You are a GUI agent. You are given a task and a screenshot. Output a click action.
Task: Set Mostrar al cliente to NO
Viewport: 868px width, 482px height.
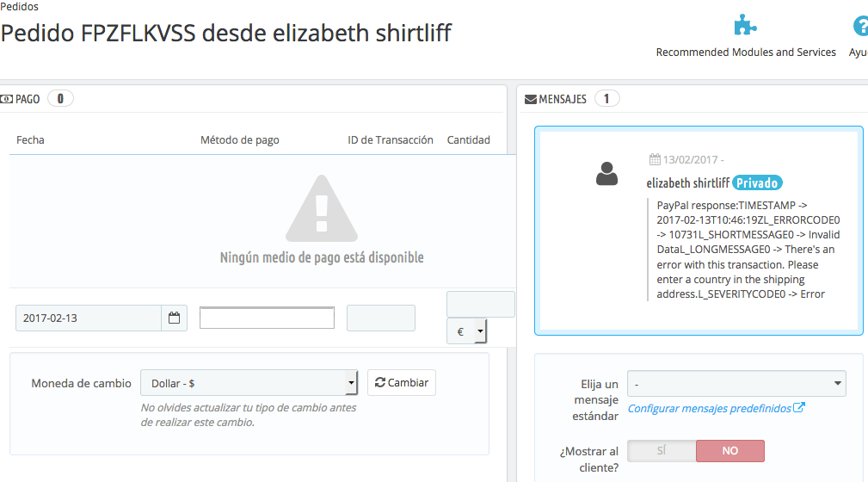tap(730, 451)
